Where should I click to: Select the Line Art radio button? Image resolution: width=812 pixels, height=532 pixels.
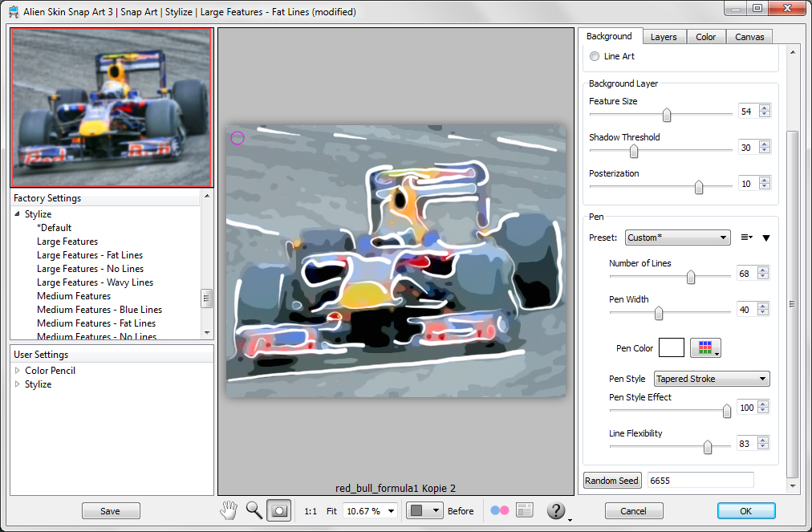[595, 56]
